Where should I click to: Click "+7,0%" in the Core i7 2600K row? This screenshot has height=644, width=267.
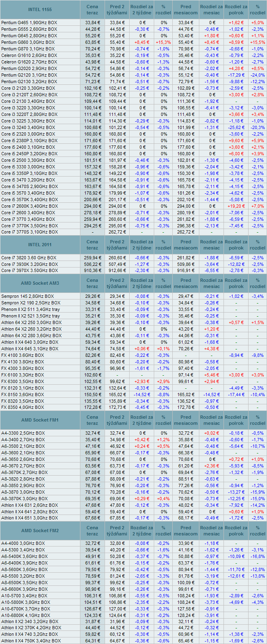258,206
